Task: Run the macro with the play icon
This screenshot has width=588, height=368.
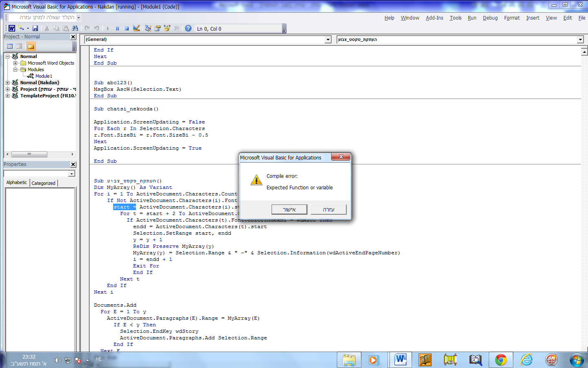Action: click(x=108, y=28)
